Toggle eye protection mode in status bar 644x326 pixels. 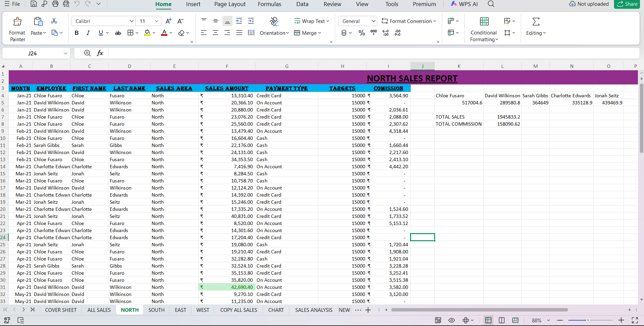click(452, 320)
